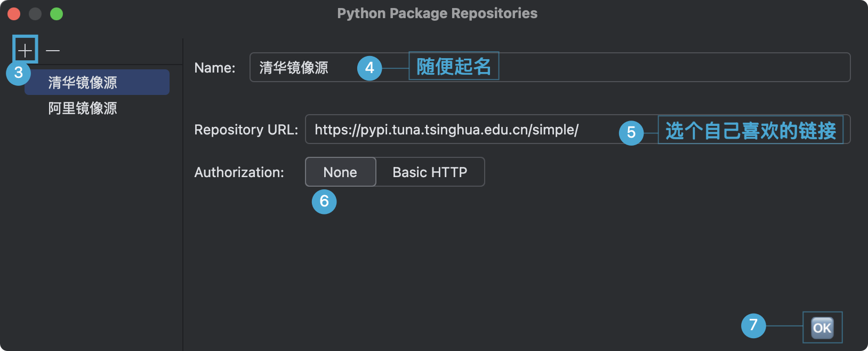Click the 随便起名 annotation label

[x=454, y=66]
